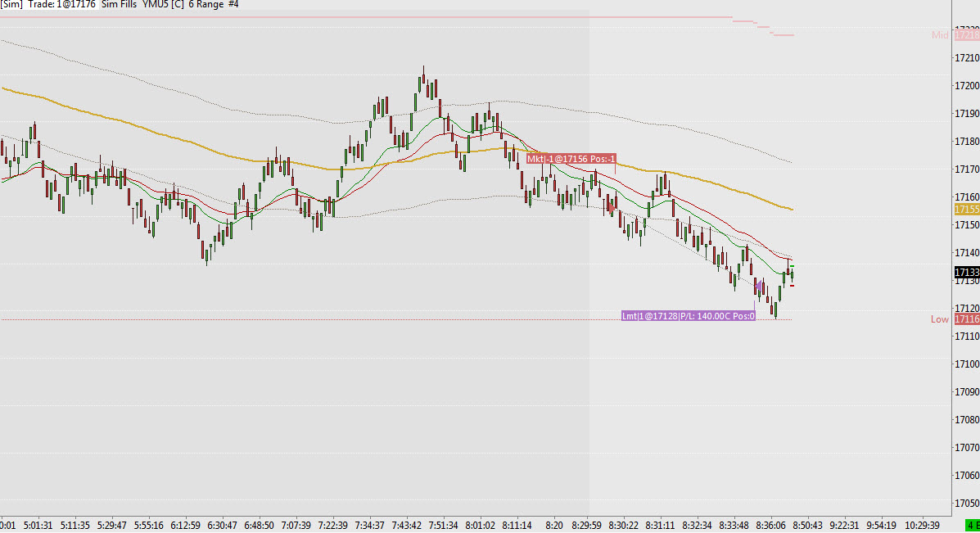Viewport: 980px width, 533px height.
Task: Click the 5:29:47 time axis label
Action: coord(112,526)
